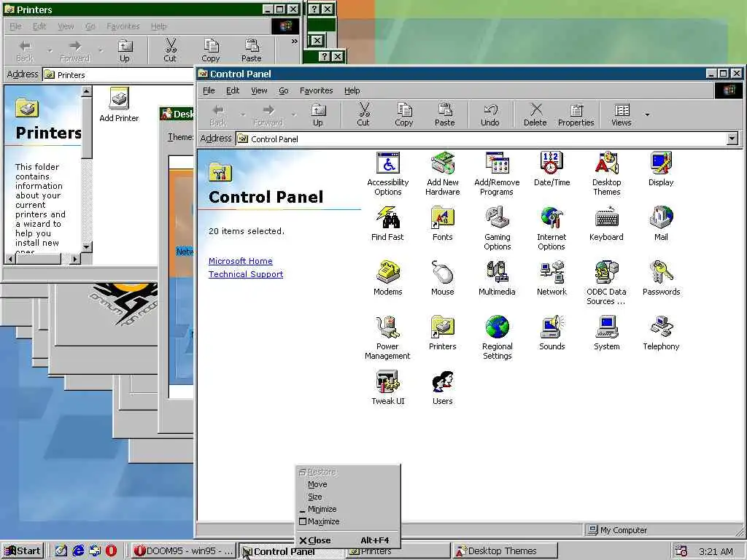Open the Display applet
The width and height of the screenshot is (747, 560).
(x=661, y=169)
